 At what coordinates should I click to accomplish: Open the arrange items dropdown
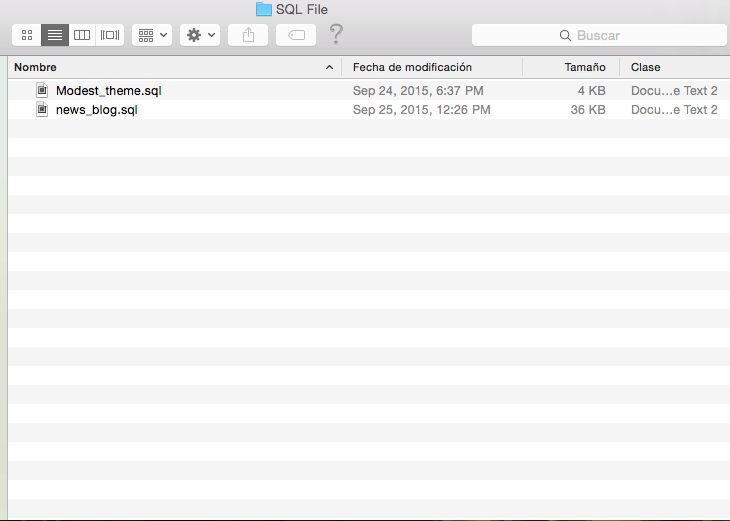pyautogui.click(x=152, y=35)
